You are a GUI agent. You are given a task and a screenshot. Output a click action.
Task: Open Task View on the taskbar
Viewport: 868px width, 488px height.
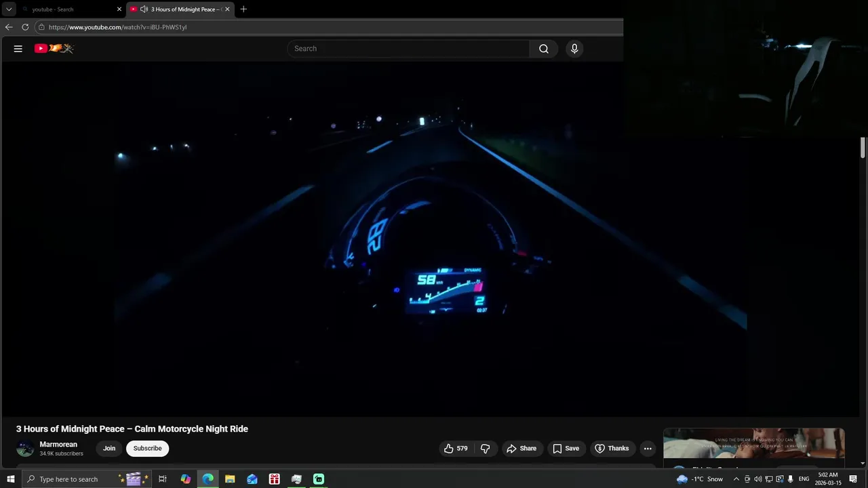(163, 479)
